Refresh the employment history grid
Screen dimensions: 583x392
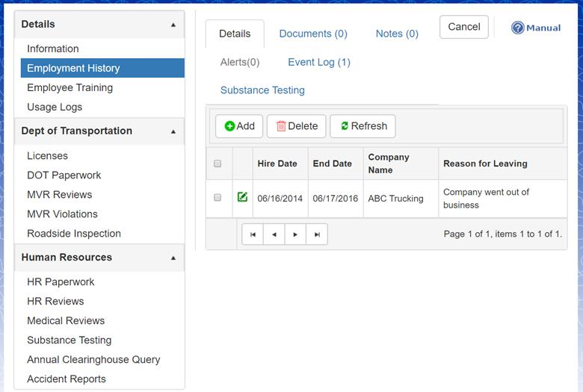pos(363,126)
